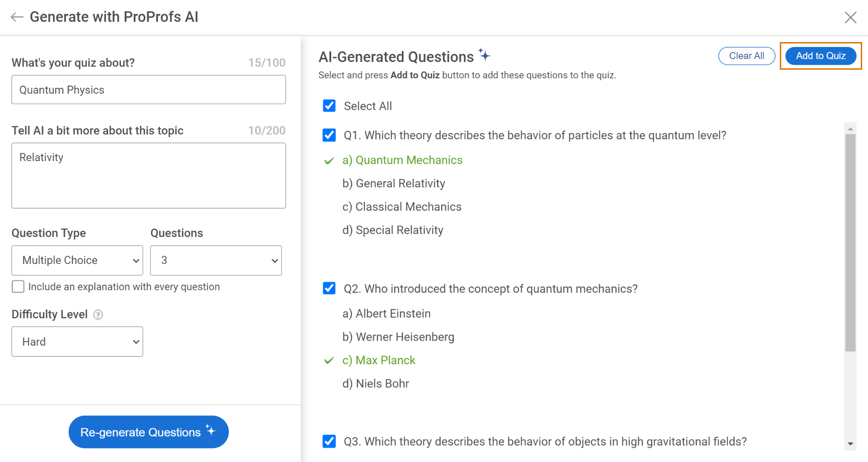Click Re-generate Questions button

pyautogui.click(x=148, y=432)
